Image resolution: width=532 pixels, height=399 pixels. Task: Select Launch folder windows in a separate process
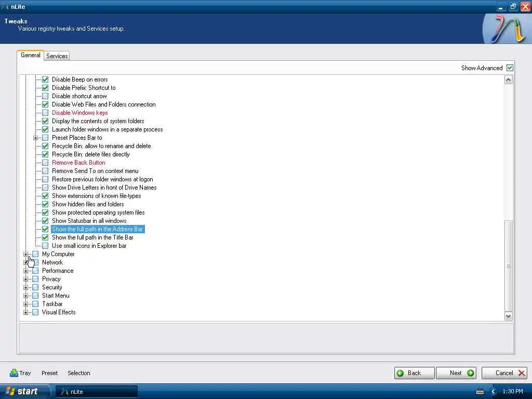tap(107, 129)
